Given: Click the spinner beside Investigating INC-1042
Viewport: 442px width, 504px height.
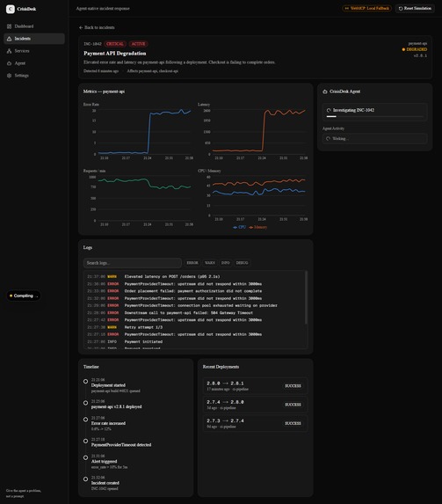Looking at the screenshot, I should [329, 110].
